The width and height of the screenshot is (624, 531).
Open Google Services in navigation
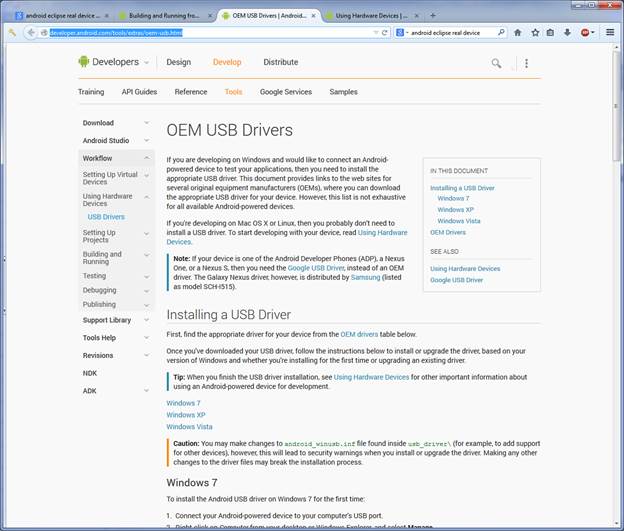pyautogui.click(x=286, y=92)
